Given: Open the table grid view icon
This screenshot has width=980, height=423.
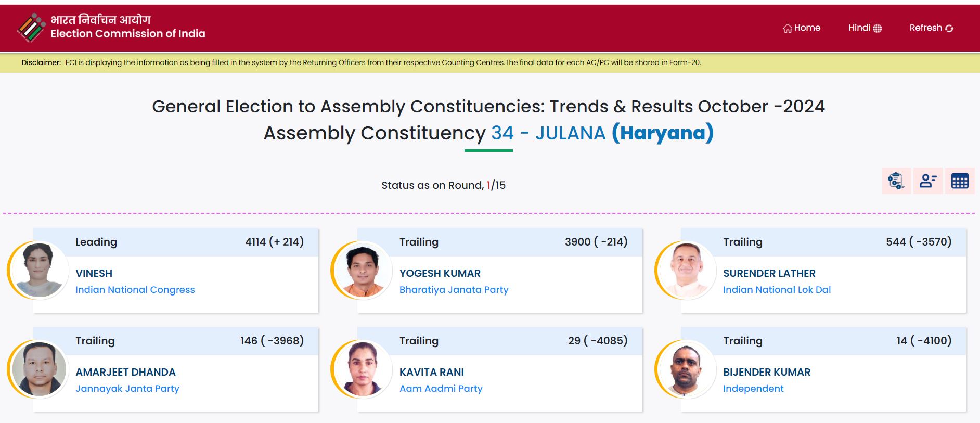Looking at the screenshot, I should coord(959,181).
